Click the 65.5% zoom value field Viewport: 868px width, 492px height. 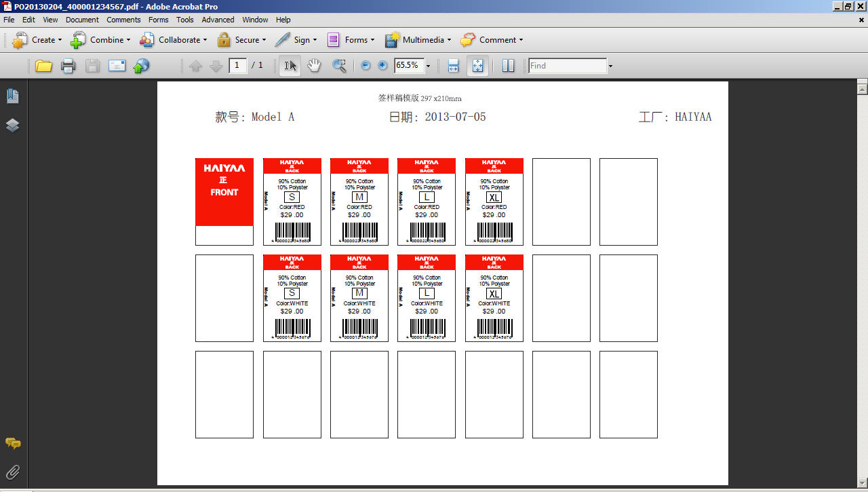(x=409, y=66)
